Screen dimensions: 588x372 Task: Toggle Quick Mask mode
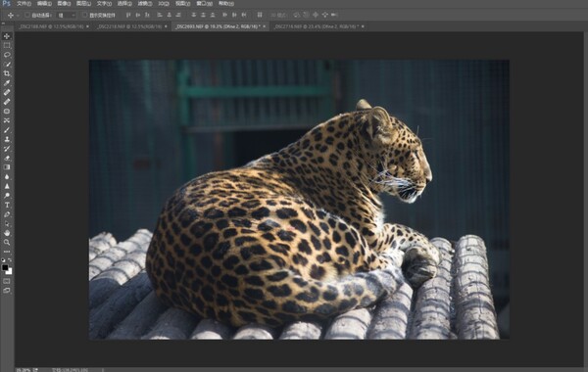click(7, 281)
